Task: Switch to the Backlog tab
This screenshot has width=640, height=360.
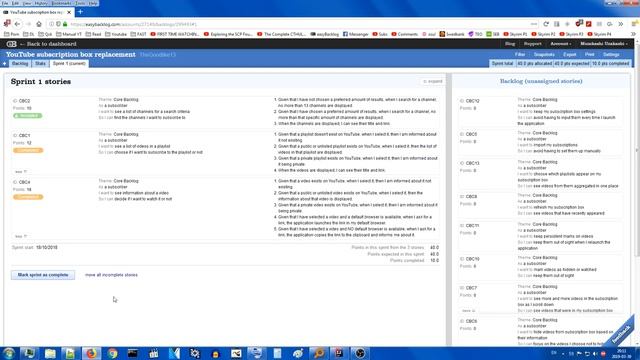Action: (20, 64)
